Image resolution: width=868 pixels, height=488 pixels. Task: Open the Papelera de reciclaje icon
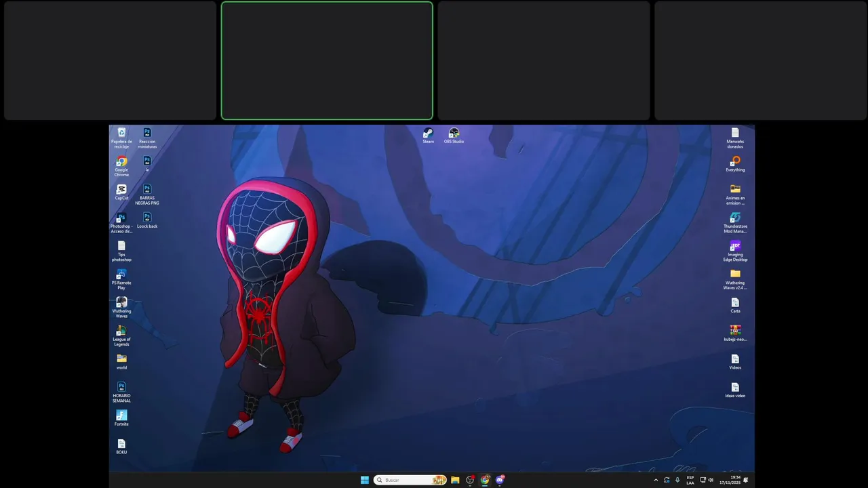click(121, 138)
